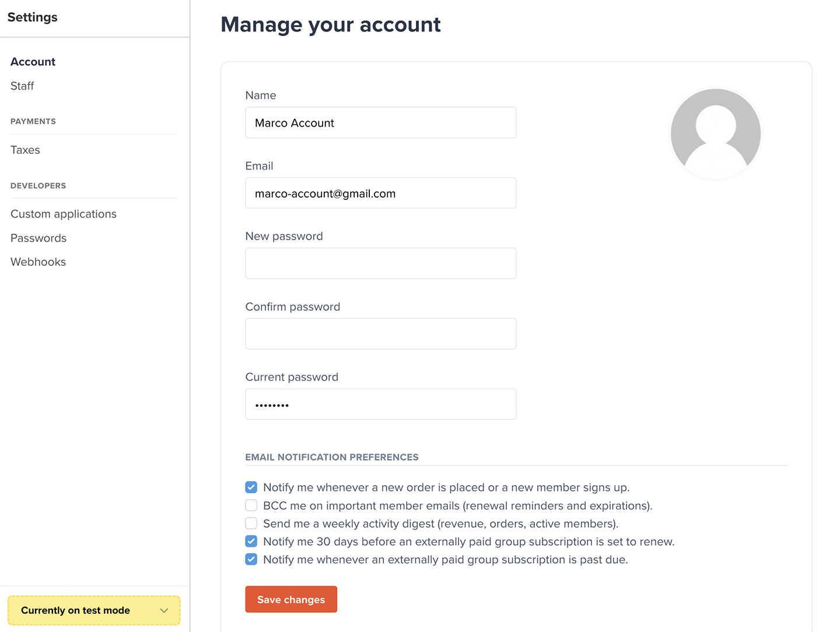This screenshot has width=840, height=632.
Task: Toggle past due subscription notification checkbox
Action: (251, 560)
